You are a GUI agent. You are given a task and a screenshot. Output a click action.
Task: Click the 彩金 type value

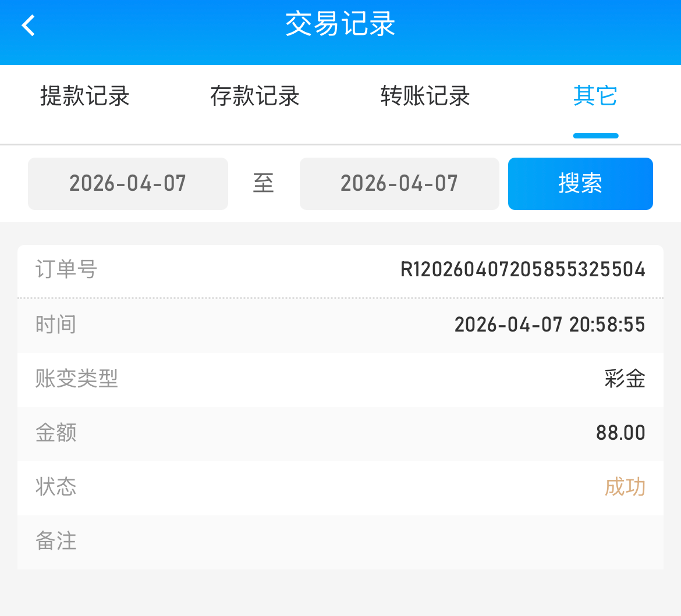pos(625,379)
